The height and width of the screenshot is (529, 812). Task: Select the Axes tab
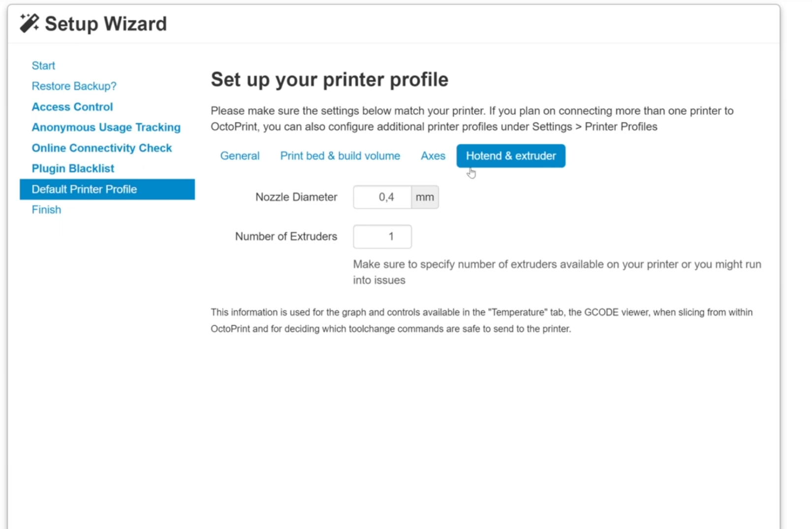(432, 156)
